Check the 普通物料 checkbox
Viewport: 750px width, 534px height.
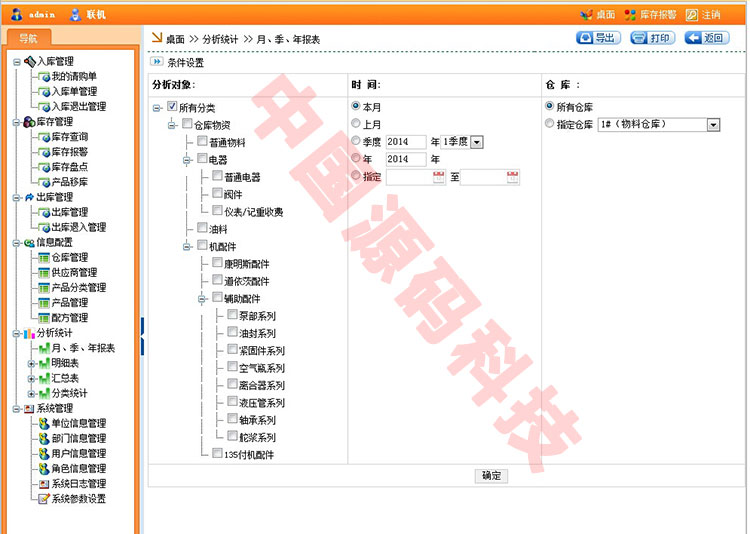point(202,141)
